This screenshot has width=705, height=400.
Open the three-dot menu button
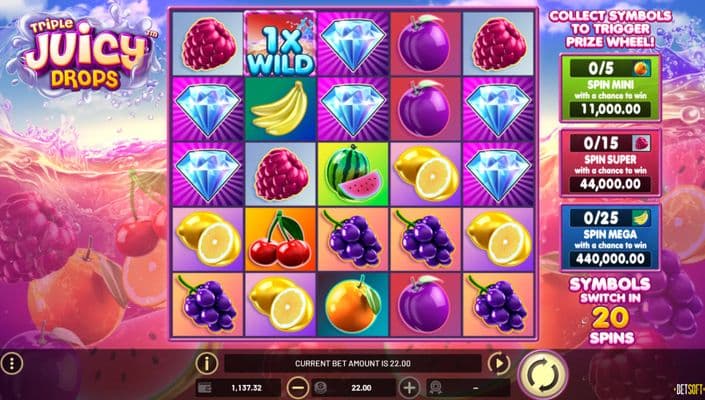click(12, 363)
